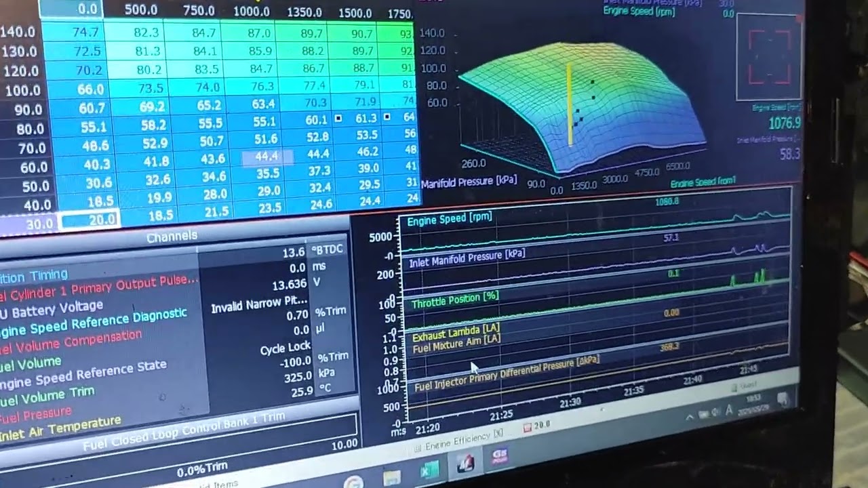868x488 pixels.
Task: Show hidden system tray icons chevron
Action: tap(690, 418)
